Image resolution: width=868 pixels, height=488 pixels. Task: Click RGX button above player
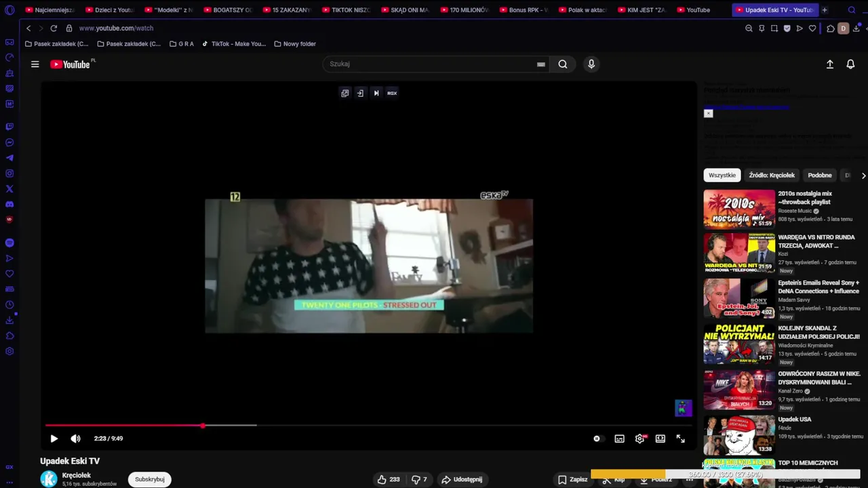click(392, 93)
